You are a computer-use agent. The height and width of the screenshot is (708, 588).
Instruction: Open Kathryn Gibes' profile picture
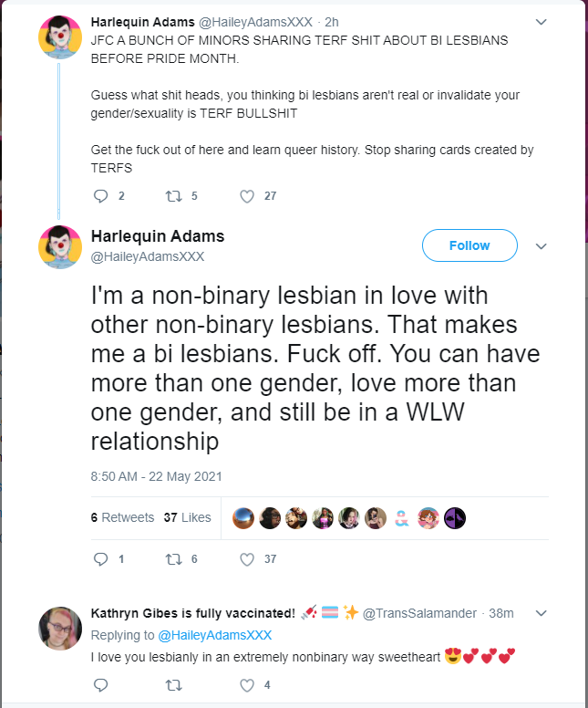[60, 628]
